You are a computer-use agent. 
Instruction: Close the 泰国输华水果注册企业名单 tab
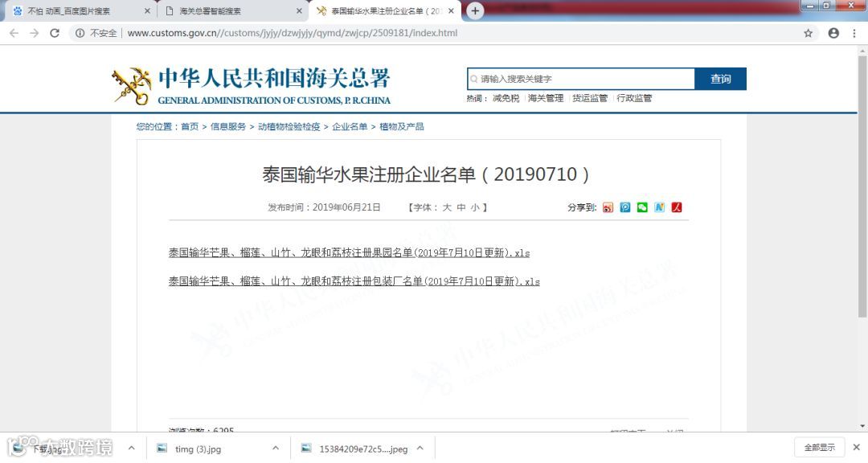pos(451,10)
